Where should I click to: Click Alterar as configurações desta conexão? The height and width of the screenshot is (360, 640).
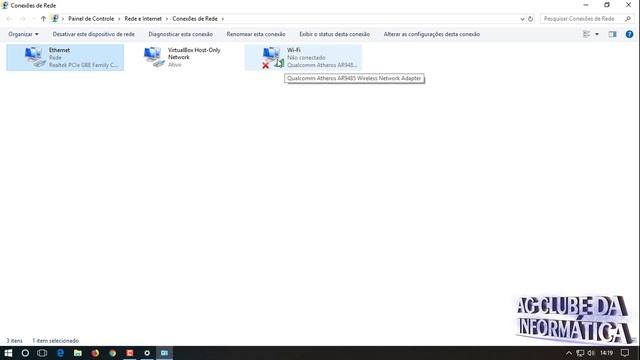coord(431,34)
